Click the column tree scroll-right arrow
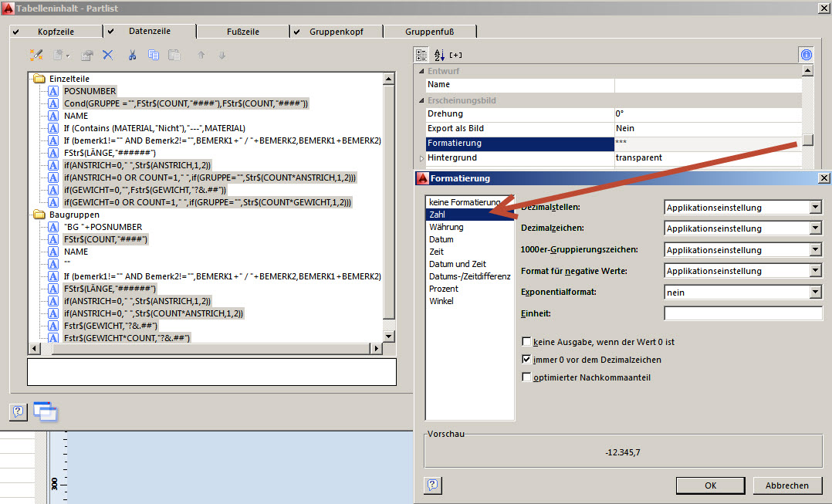This screenshot has height=504, width=832. [x=376, y=349]
